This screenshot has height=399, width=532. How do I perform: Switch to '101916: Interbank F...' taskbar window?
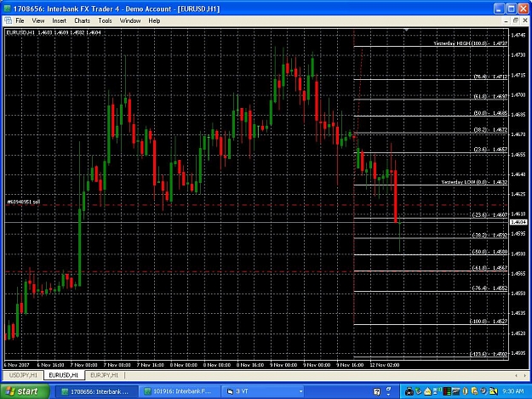(x=179, y=391)
